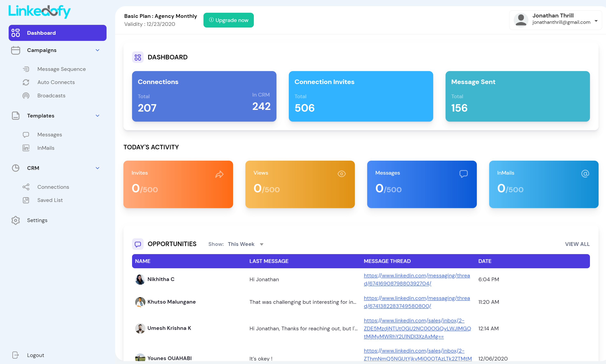606x364 pixels.
Task: Click the InMails LinkedIn icon
Action: 26,148
